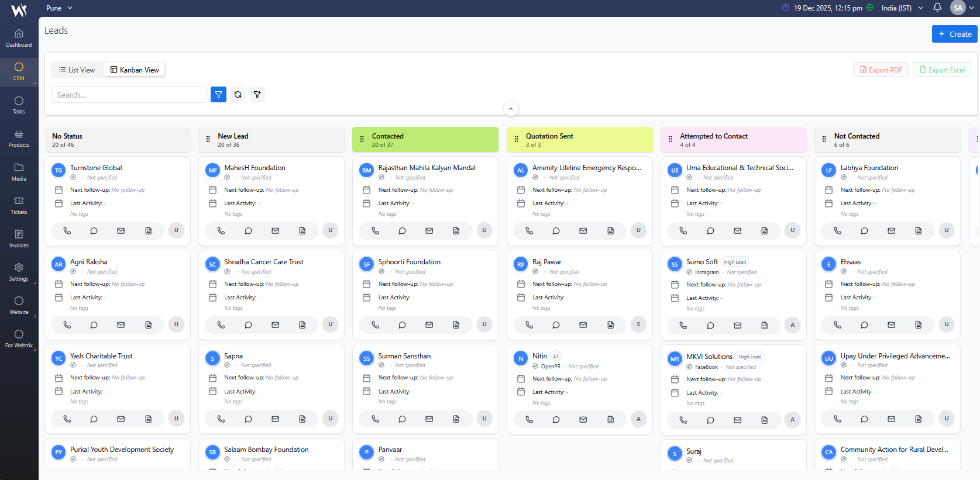980x480 pixels.
Task: Switch to List View
Action: click(77, 70)
